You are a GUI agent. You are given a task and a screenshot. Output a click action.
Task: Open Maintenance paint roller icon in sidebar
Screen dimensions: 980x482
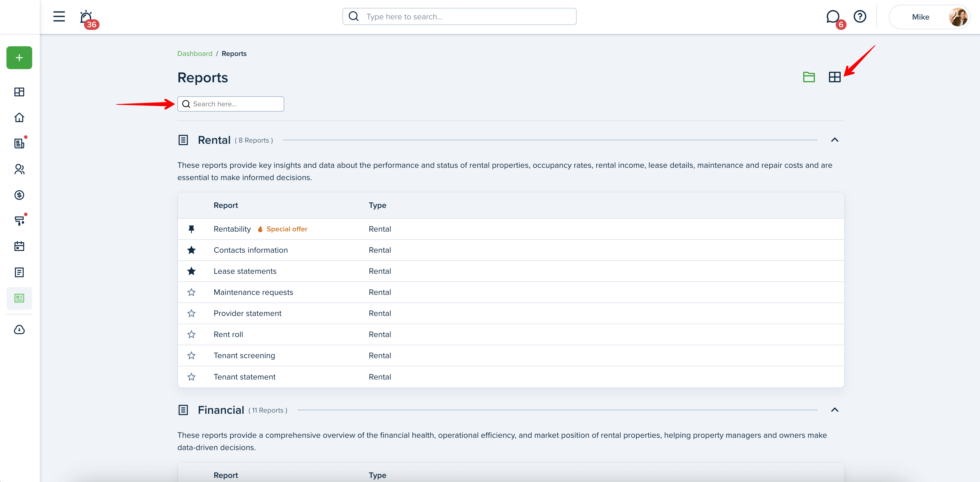[19, 221]
